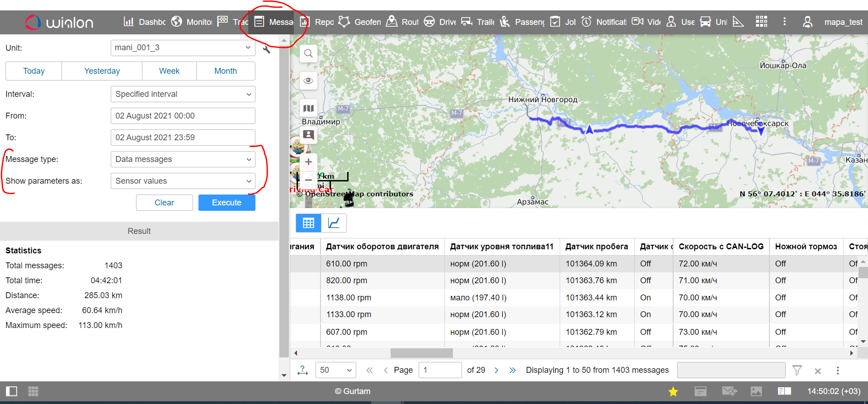Open the apps grid icon in top bar
The image size is (868, 404).
click(x=761, y=22)
